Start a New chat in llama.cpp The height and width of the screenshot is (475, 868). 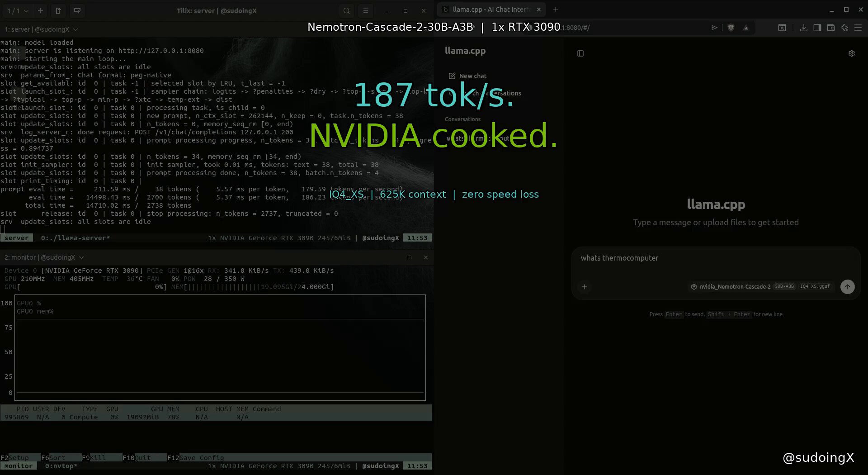coord(468,76)
